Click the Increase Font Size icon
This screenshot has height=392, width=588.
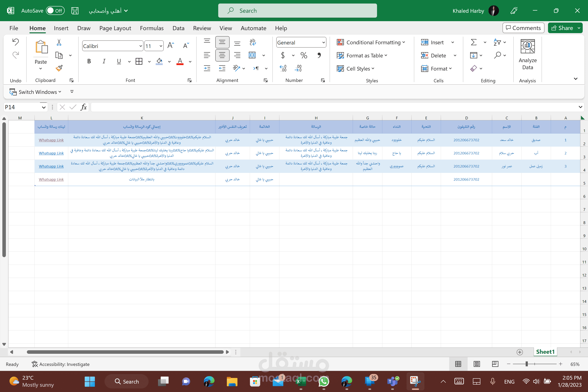click(171, 45)
